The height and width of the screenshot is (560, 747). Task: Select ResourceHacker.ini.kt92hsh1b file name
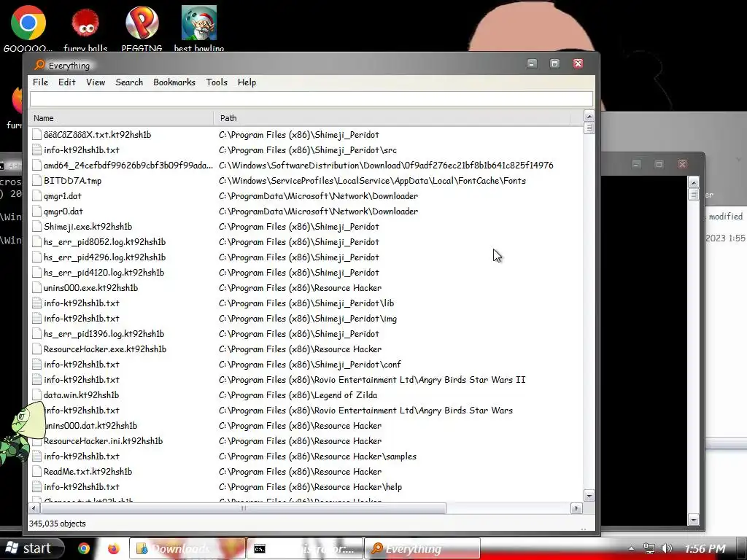click(x=103, y=441)
